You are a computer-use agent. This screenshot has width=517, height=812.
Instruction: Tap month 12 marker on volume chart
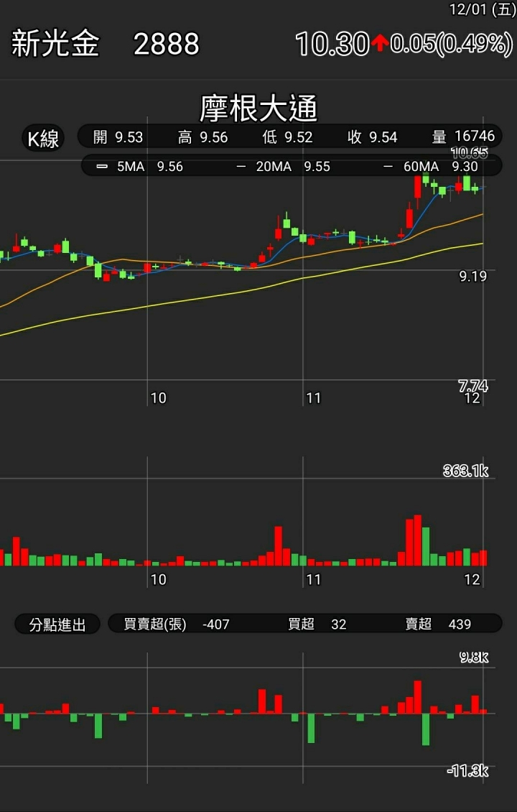coord(472,579)
